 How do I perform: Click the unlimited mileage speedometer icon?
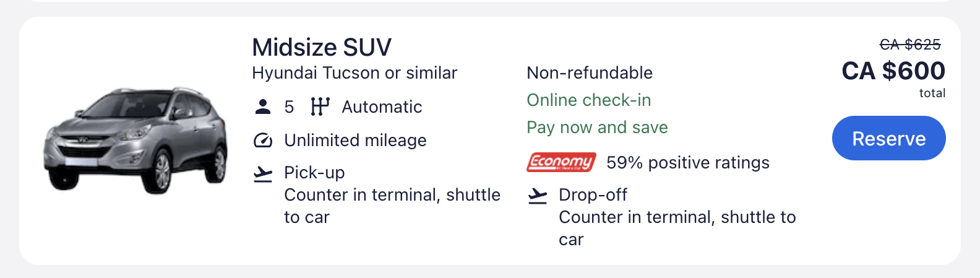pyautogui.click(x=263, y=141)
